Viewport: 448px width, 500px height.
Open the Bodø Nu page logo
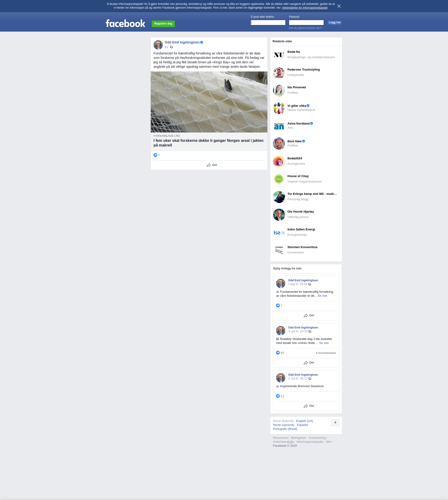(x=279, y=55)
